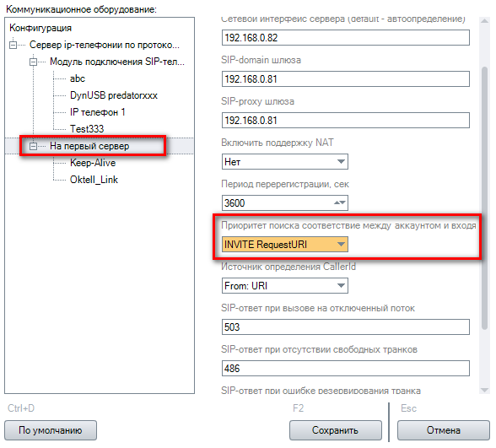The height and width of the screenshot is (448, 496).
Task: Open the Источник определения CallerId dropdown
Action: [x=285, y=286]
